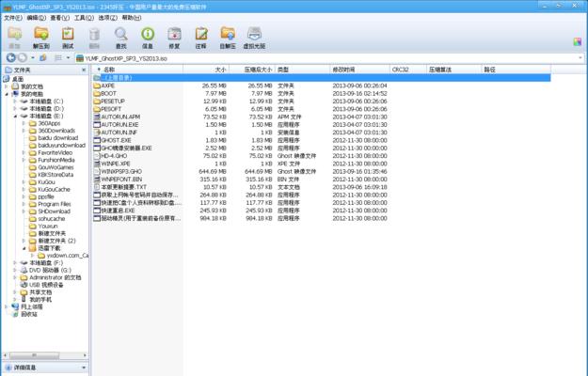
Task: Open the 选项(Z) menu
Action: click(x=107, y=18)
